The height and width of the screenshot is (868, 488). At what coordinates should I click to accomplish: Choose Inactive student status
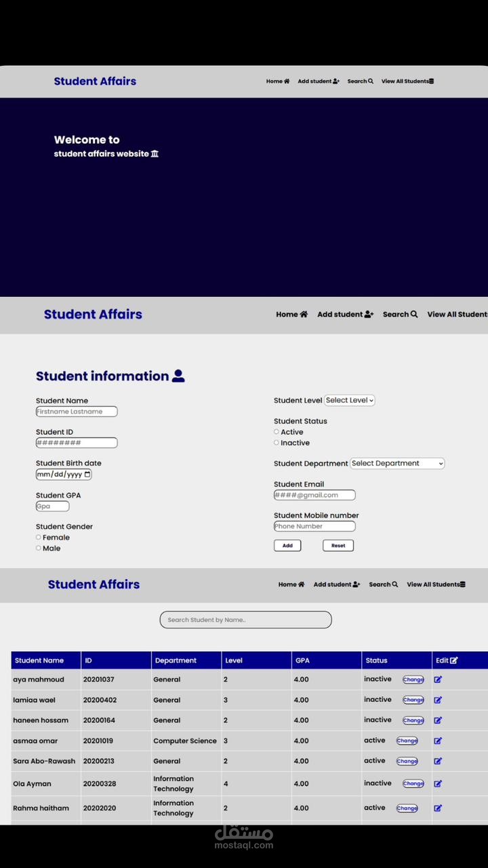(x=277, y=443)
